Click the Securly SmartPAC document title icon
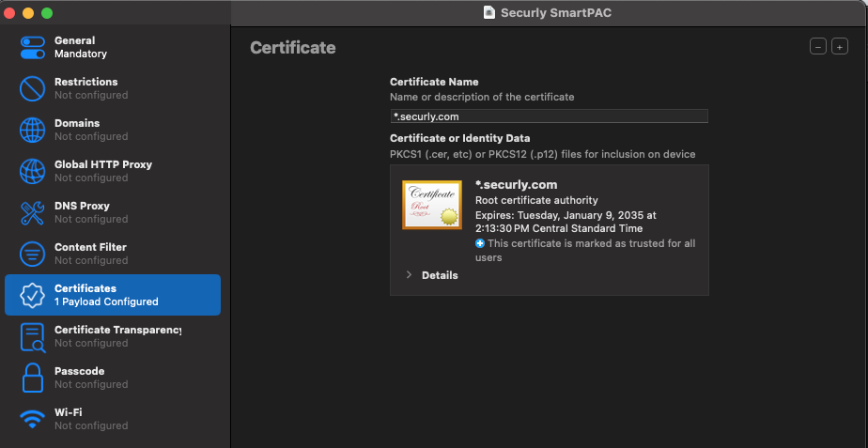This screenshot has height=448, width=868. tap(489, 12)
